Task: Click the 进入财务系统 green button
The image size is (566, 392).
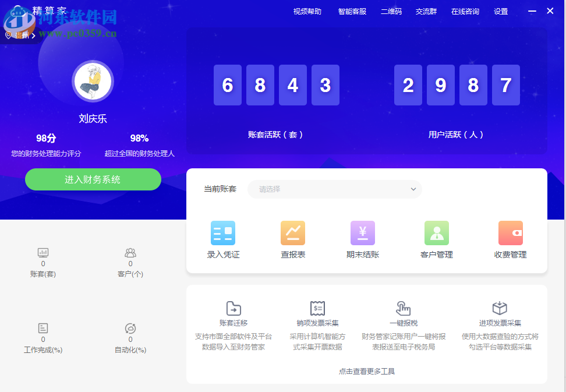Action: click(93, 179)
